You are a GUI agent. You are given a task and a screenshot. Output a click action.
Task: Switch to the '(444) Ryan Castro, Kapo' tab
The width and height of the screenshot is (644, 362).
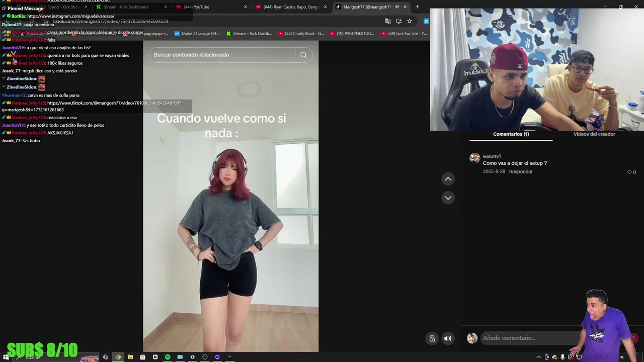(x=291, y=7)
